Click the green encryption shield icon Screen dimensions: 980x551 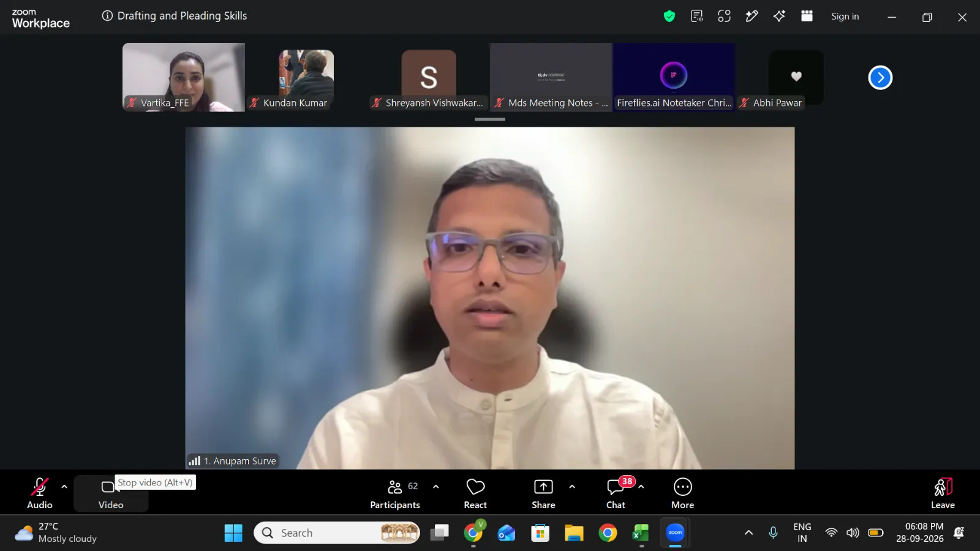[669, 17]
